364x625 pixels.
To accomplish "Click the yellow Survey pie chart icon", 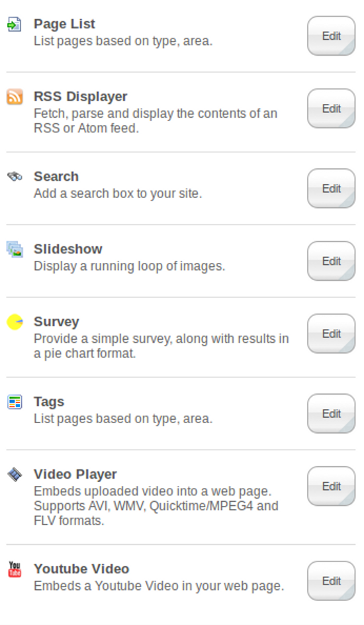I will (x=15, y=322).
